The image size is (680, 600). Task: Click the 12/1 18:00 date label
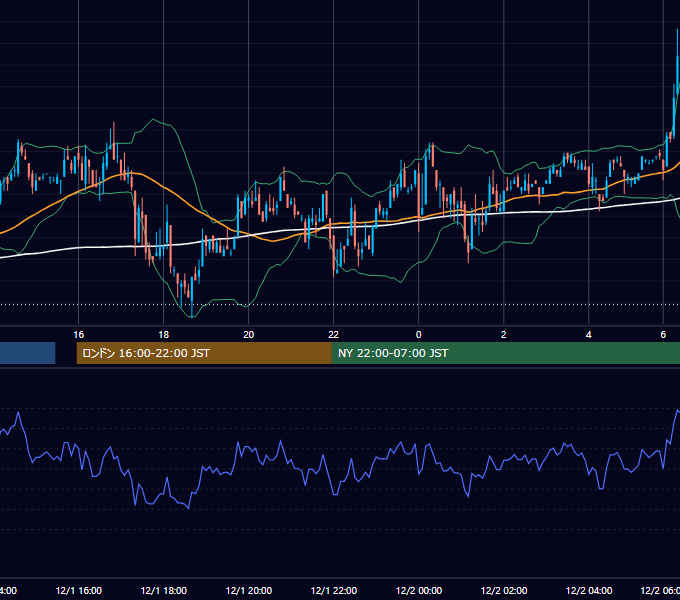click(163, 590)
